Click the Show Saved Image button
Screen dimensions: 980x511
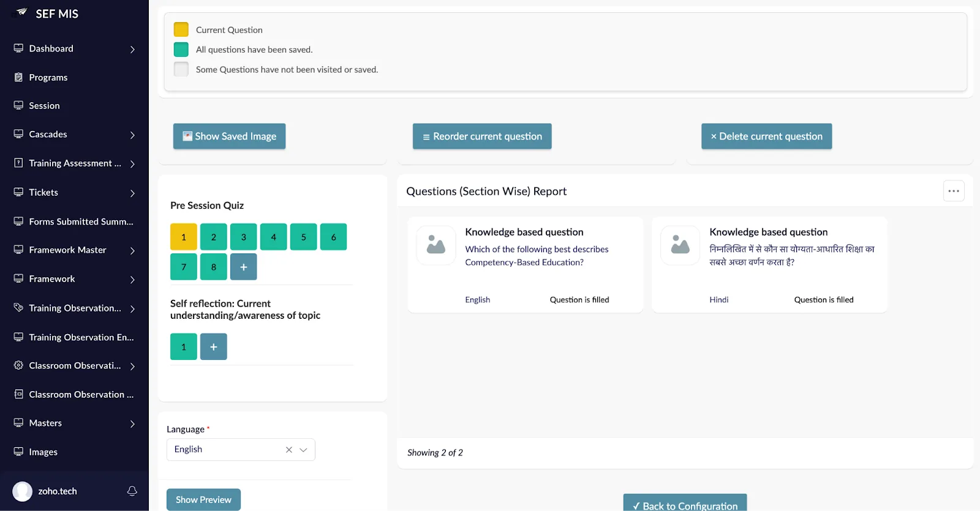pyautogui.click(x=229, y=136)
